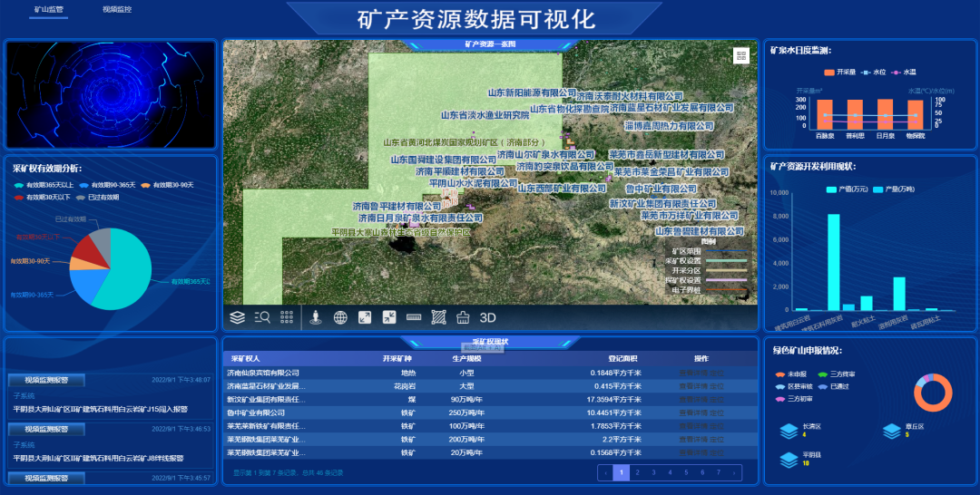Switch to the 矿山监管 tab

click(x=49, y=10)
